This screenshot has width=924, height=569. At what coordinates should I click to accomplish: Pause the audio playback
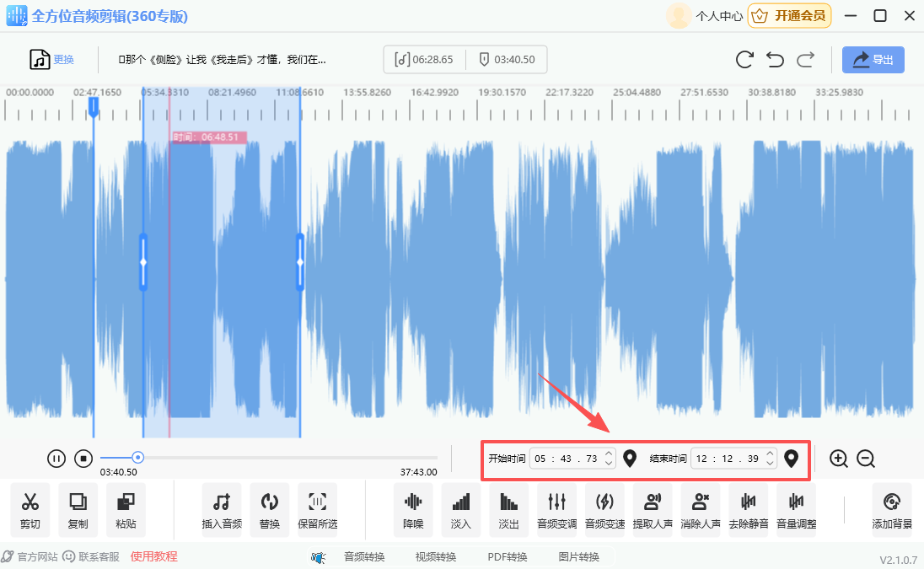[56, 459]
